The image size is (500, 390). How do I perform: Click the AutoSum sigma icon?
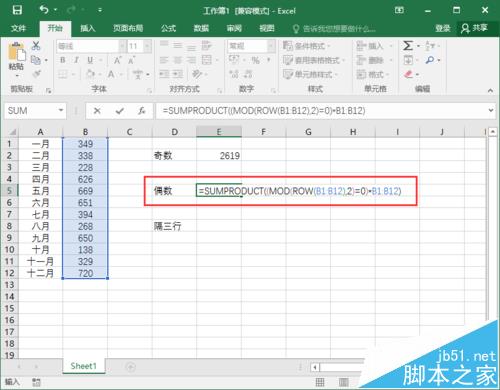pyautogui.click(x=408, y=46)
